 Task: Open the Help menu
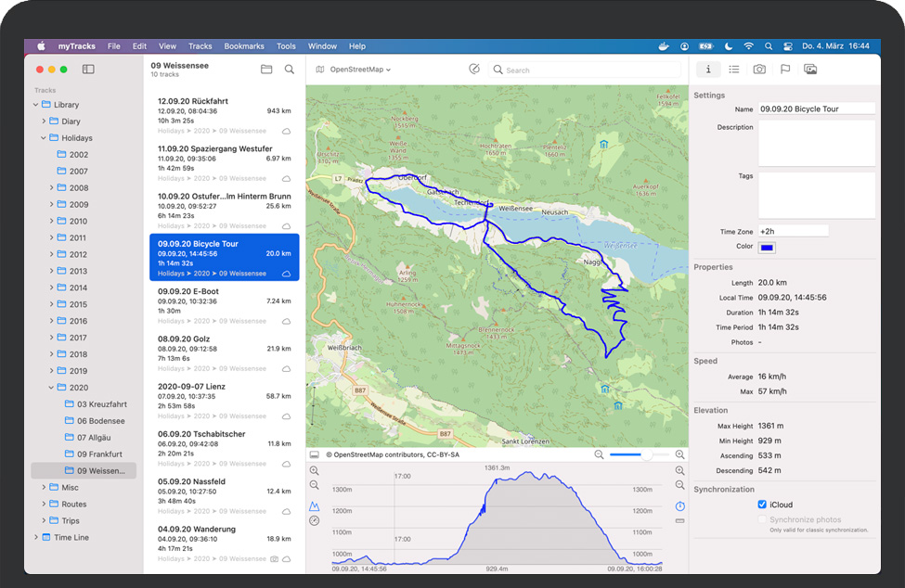356,46
